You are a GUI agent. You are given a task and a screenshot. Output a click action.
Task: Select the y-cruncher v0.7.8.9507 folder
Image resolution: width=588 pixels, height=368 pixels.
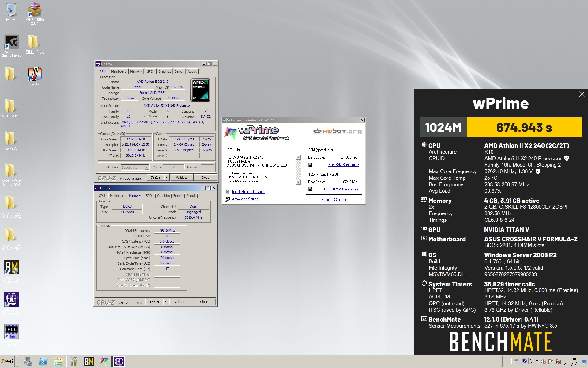point(11,174)
